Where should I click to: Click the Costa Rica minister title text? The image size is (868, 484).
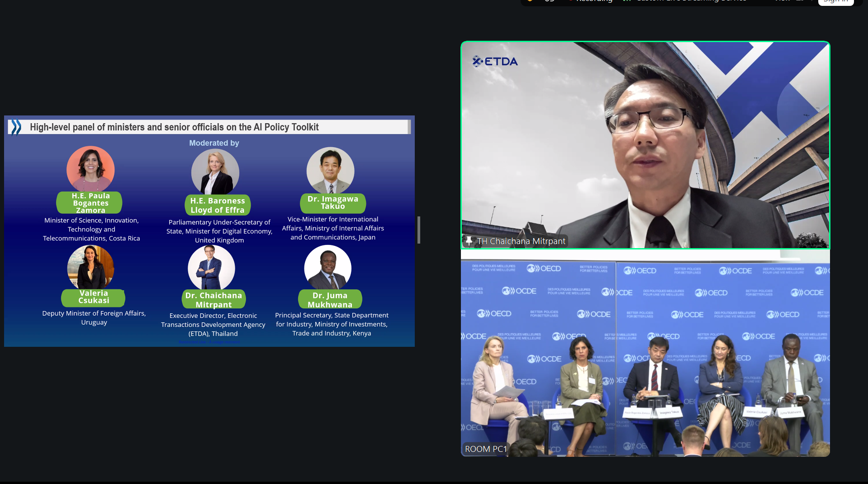click(91, 230)
